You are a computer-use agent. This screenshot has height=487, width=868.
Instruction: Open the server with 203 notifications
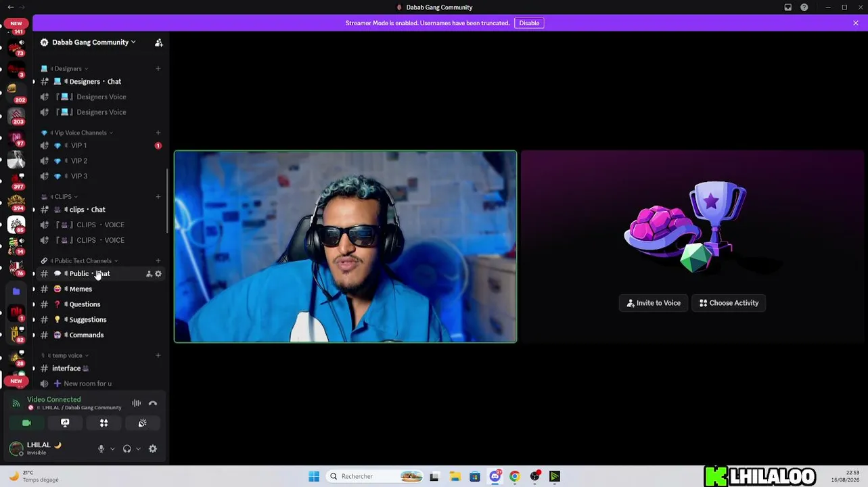pyautogui.click(x=16, y=114)
